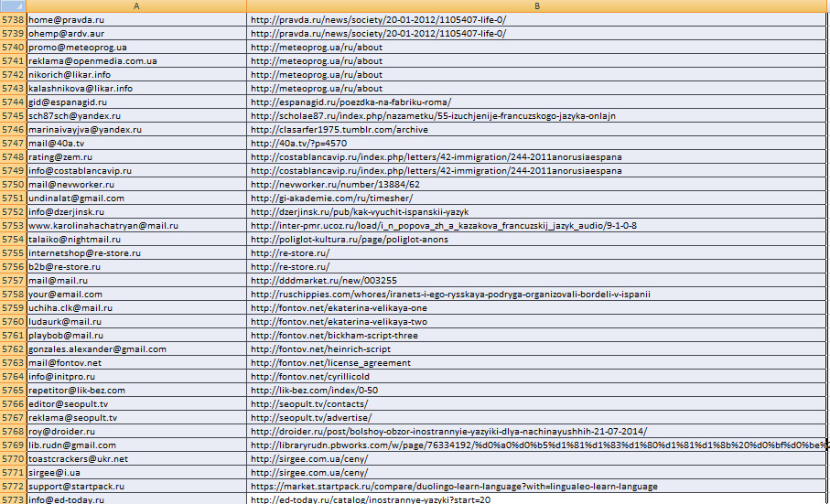Select clasarfer1975.tumblr.com/archive URL cell
This screenshot has height=504, width=830.
(537, 130)
